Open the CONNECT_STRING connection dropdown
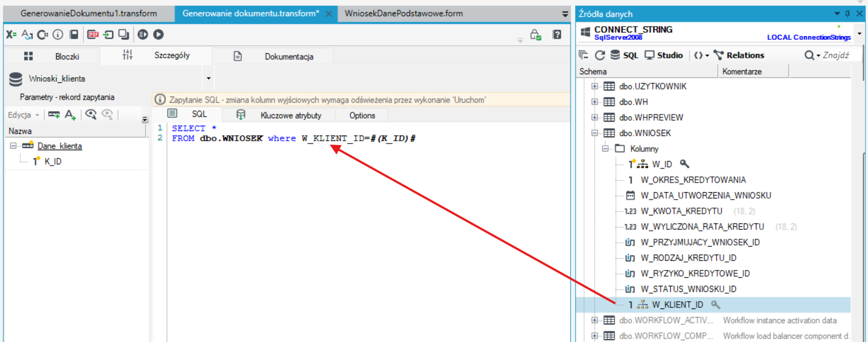 [860, 33]
